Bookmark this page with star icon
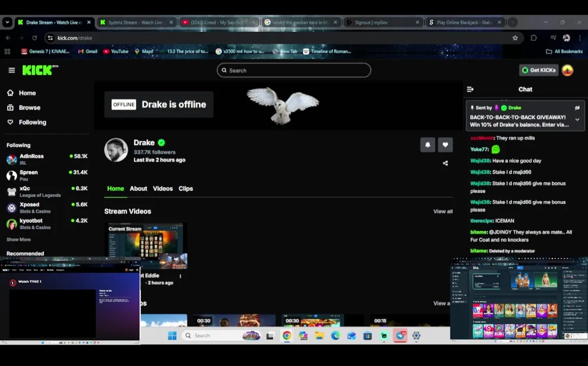 tap(515, 38)
